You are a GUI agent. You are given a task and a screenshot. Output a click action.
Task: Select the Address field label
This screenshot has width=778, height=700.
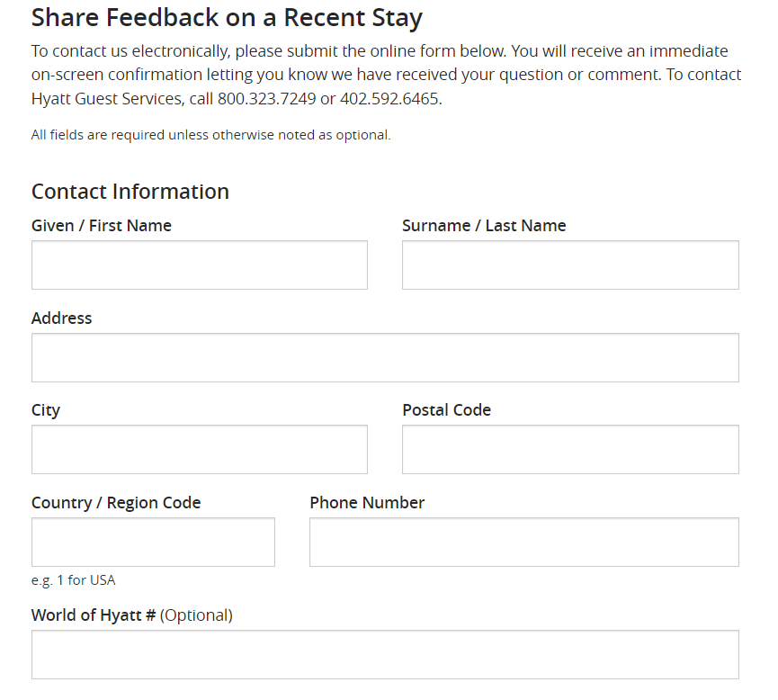coord(61,318)
